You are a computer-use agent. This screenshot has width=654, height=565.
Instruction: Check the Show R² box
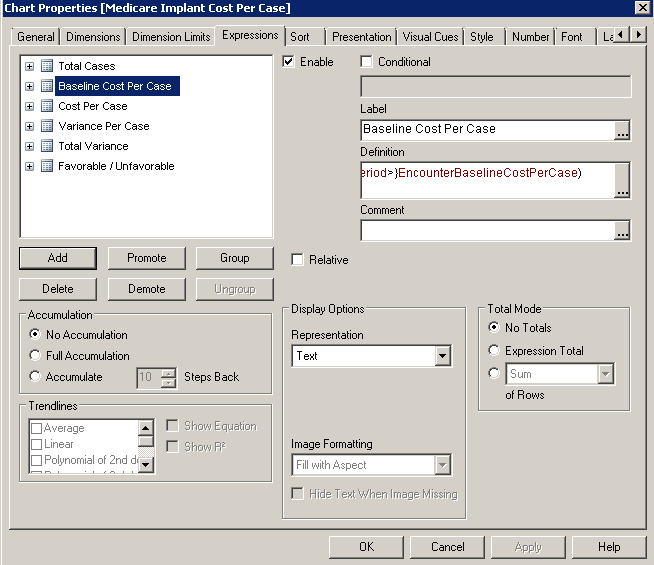[x=172, y=447]
